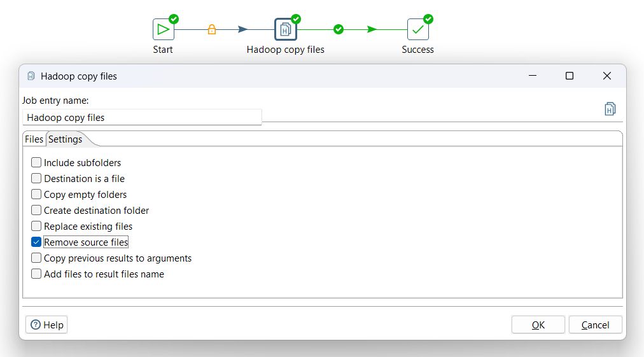Switch to the Files tab
644x357 pixels.
click(34, 139)
